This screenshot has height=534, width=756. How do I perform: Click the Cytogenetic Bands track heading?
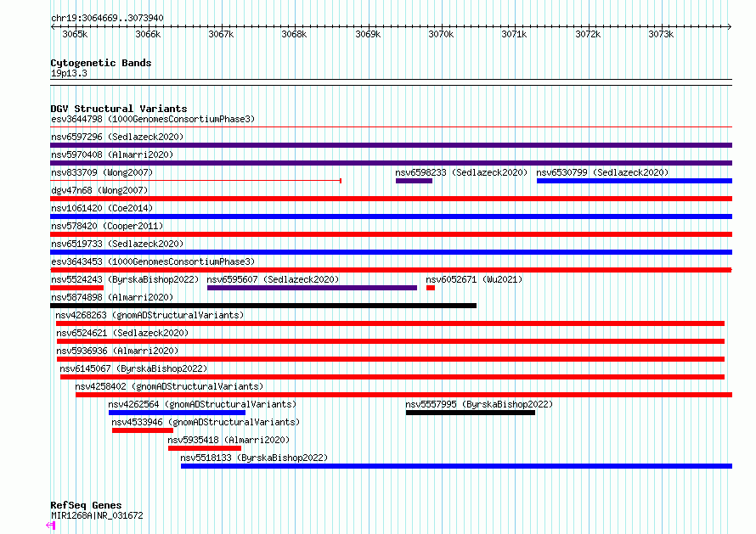tap(101, 63)
